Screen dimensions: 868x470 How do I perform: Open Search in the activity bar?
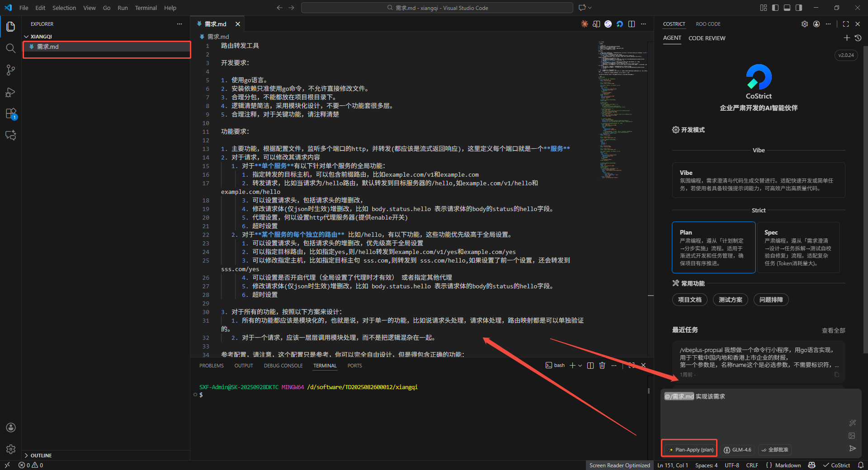click(10, 48)
